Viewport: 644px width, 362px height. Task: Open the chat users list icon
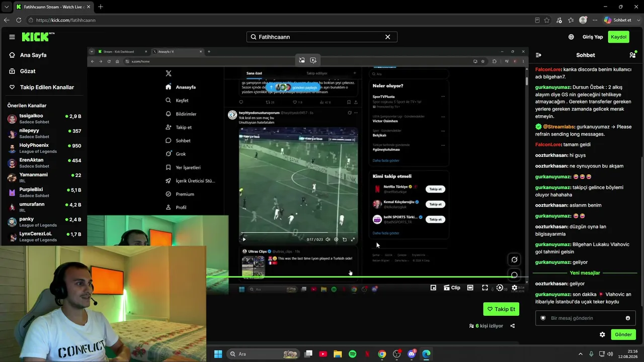pyautogui.click(x=632, y=55)
